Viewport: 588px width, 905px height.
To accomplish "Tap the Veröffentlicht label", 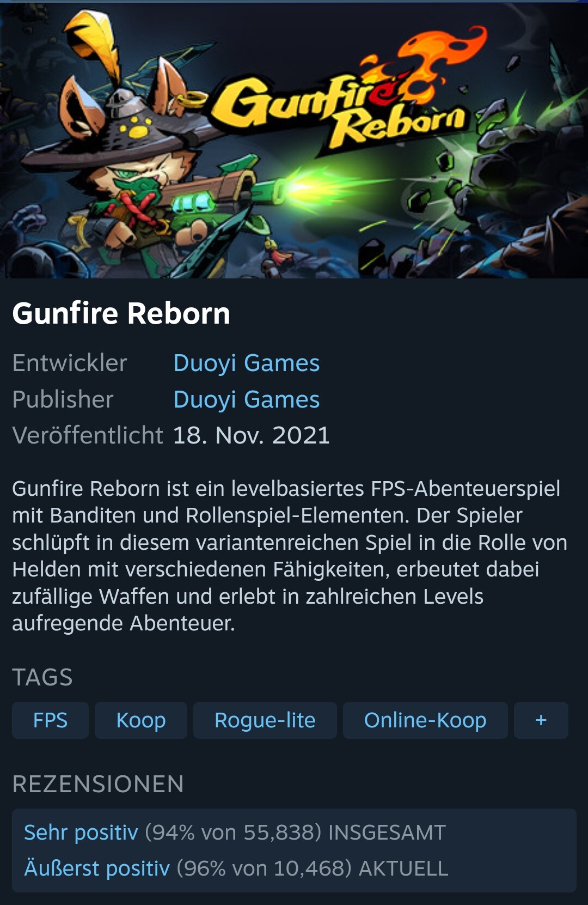I will (x=88, y=435).
